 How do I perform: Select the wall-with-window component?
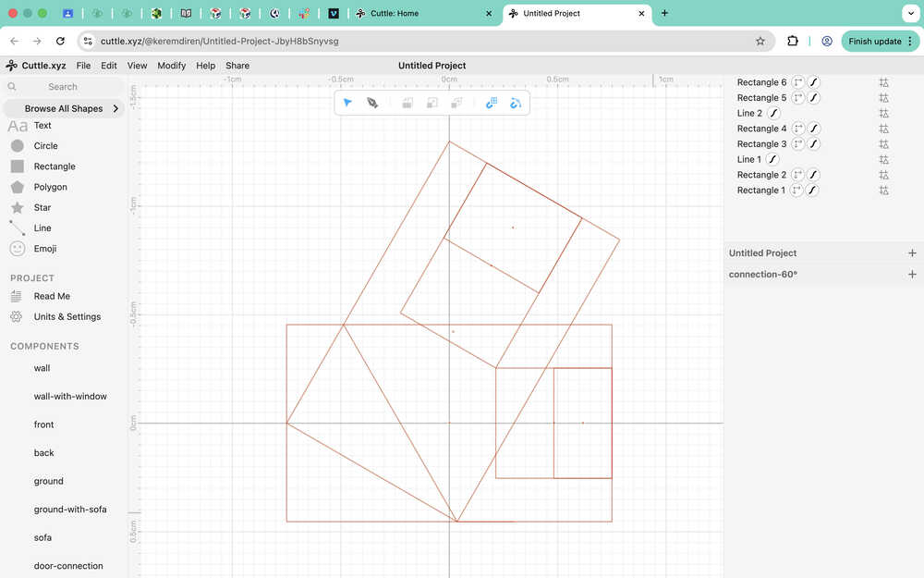coord(70,397)
